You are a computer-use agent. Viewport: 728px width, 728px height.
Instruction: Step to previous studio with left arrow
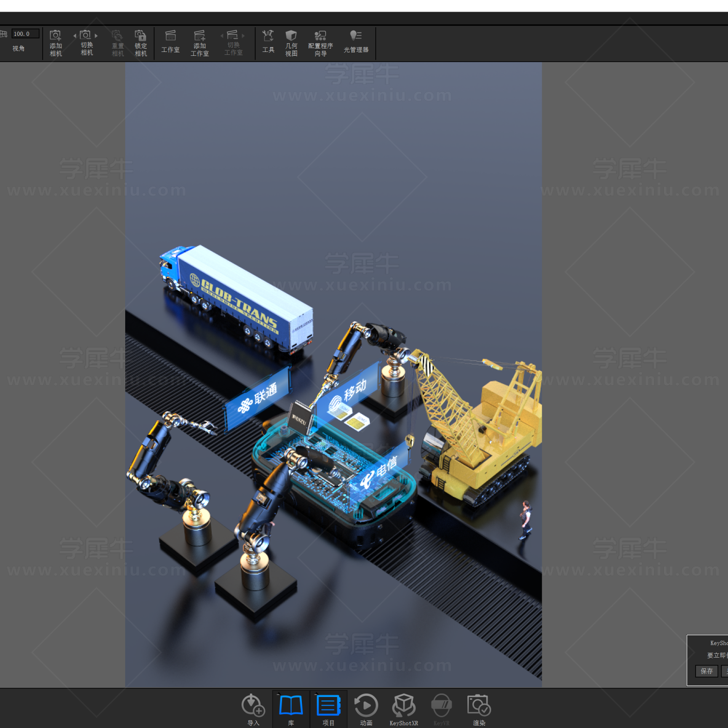click(x=222, y=36)
